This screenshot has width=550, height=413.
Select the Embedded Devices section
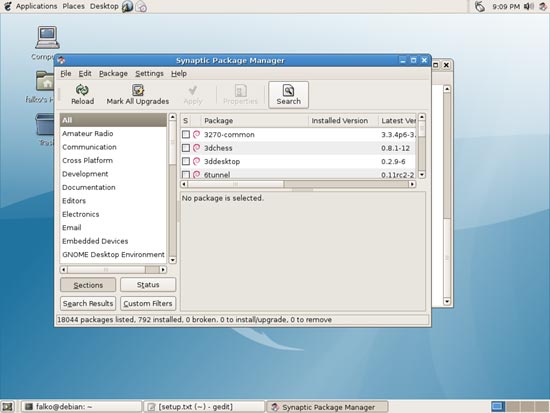click(x=113, y=241)
